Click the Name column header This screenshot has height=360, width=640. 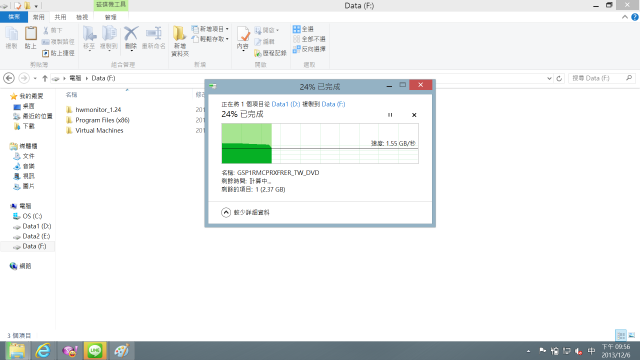tap(71, 95)
